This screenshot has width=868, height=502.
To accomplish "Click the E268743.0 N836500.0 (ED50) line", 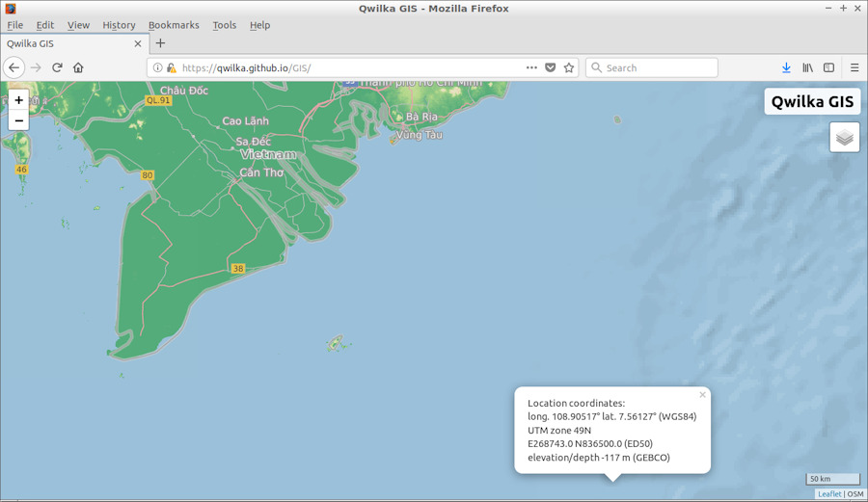I will (x=590, y=443).
